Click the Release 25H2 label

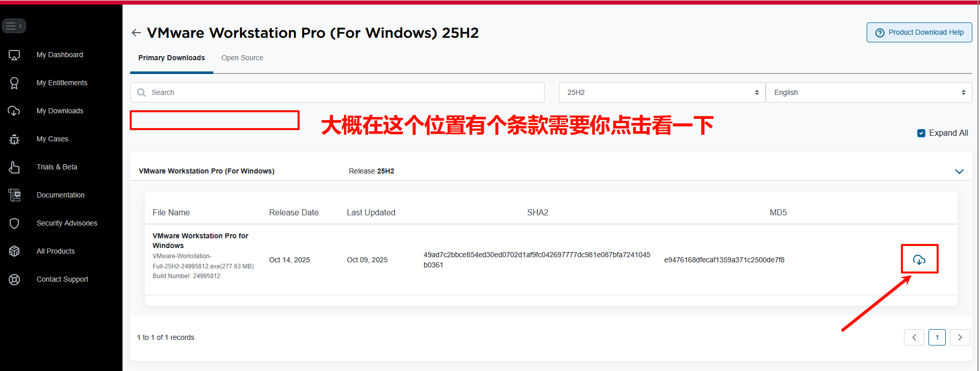coord(372,171)
